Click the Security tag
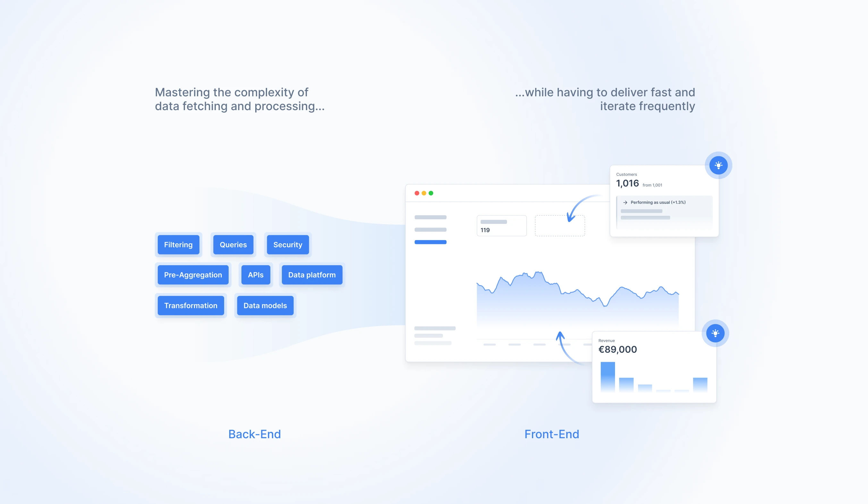Screen dimensions: 868x504 pos(287,244)
